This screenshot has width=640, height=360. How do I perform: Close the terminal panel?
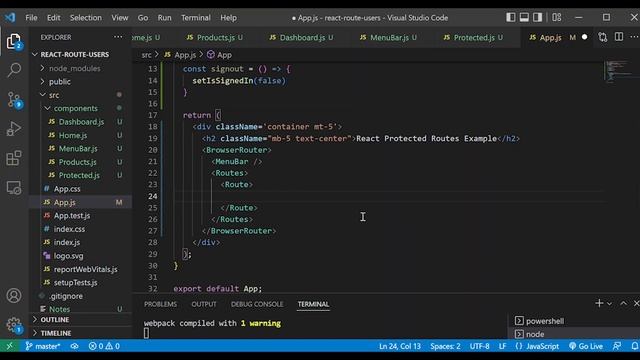(x=636, y=303)
